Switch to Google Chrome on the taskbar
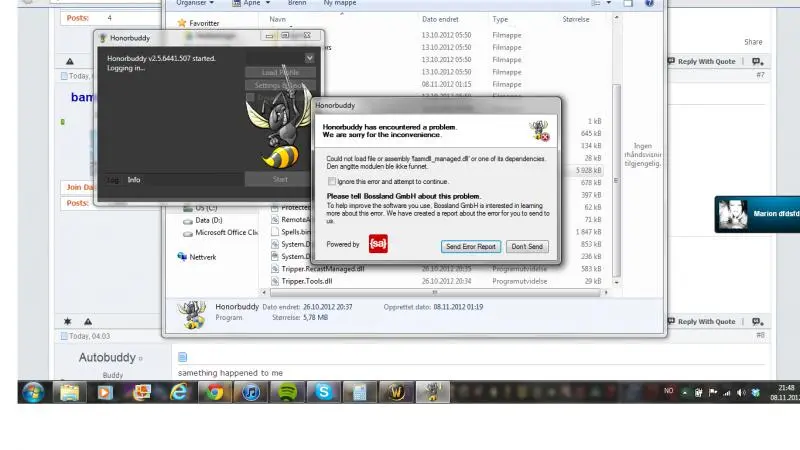Screen dimensions: 800x450 click(x=214, y=392)
